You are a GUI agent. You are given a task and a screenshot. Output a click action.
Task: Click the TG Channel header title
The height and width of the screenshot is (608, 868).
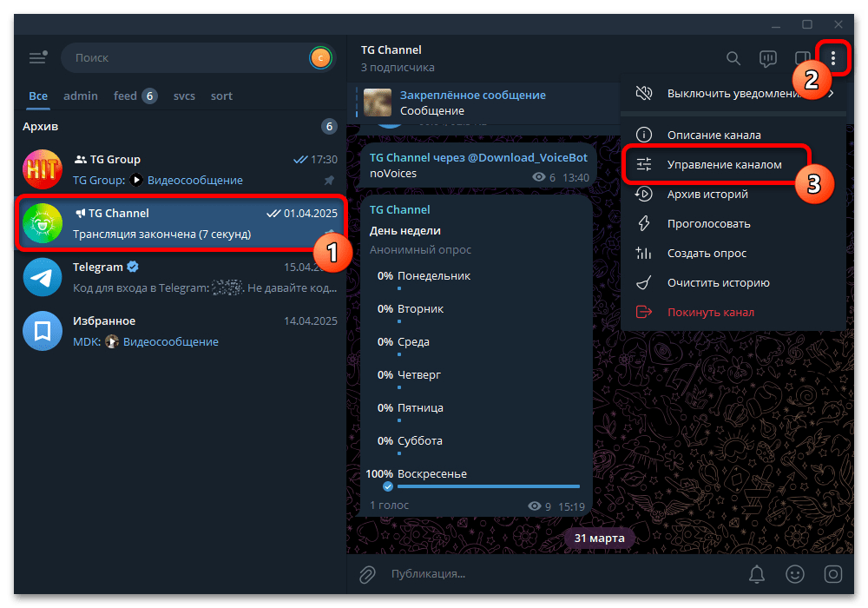click(391, 50)
